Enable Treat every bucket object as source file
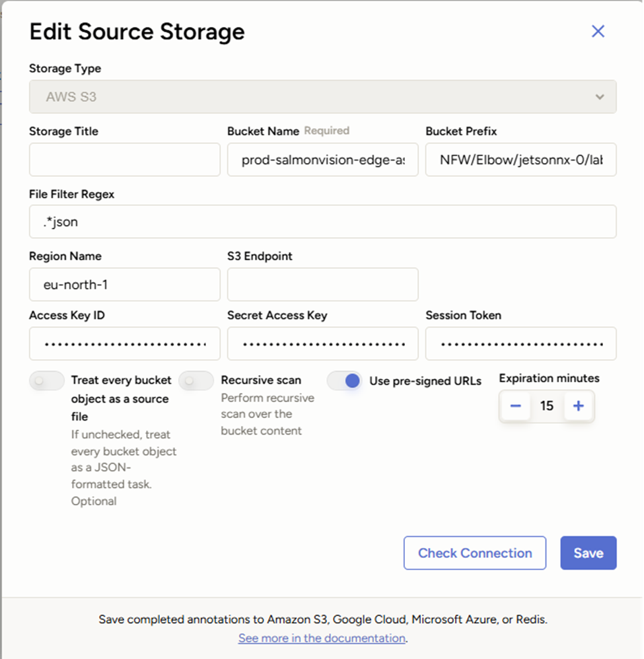The image size is (644, 659). point(46,380)
